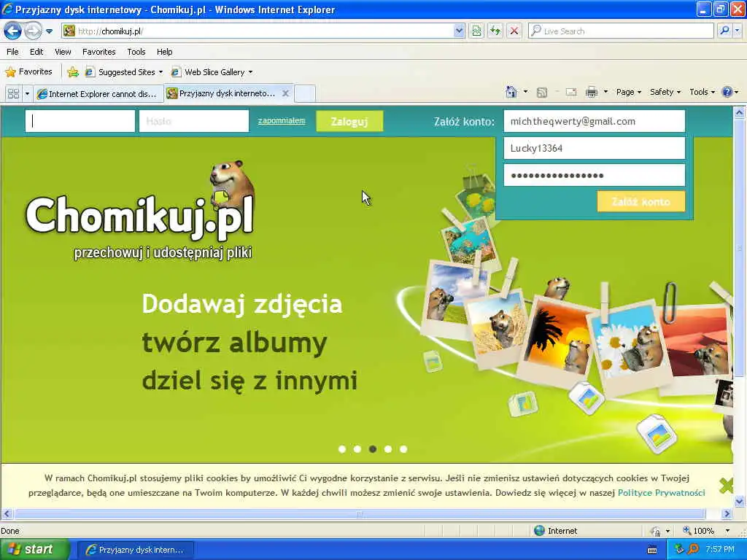Image resolution: width=747 pixels, height=560 pixels.
Task: Click the Compatibility View icon
Action: click(x=476, y=31)
